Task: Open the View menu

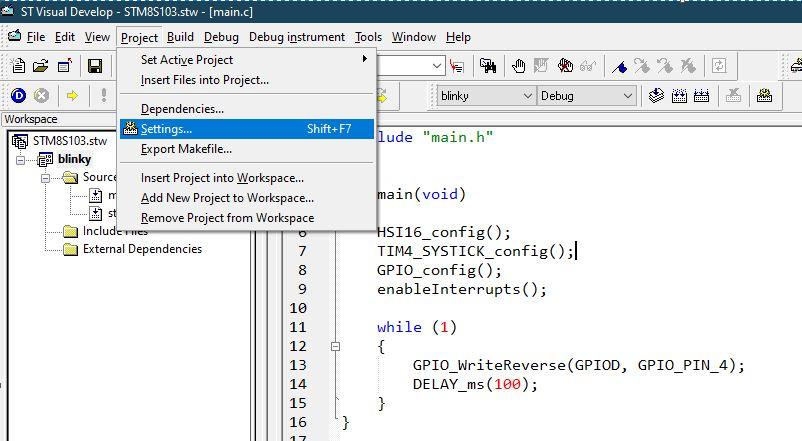Action: pos(97,37)
